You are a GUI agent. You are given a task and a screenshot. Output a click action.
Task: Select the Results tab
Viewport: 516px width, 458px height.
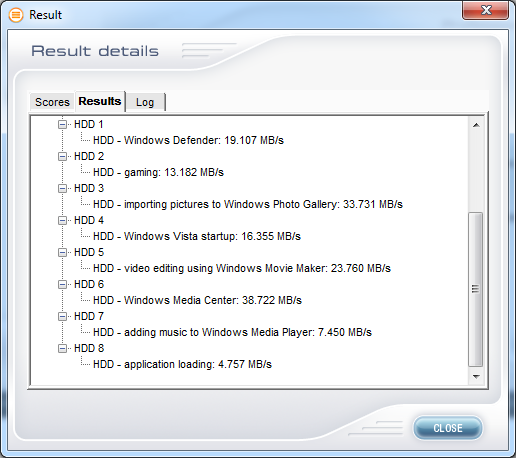click(x=100, y=101)
